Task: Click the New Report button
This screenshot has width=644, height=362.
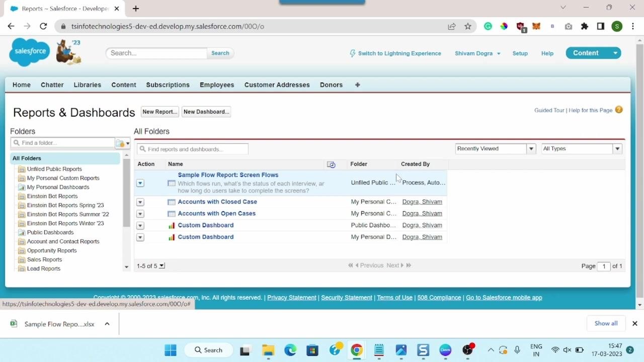Action: [x=159, y=112]
